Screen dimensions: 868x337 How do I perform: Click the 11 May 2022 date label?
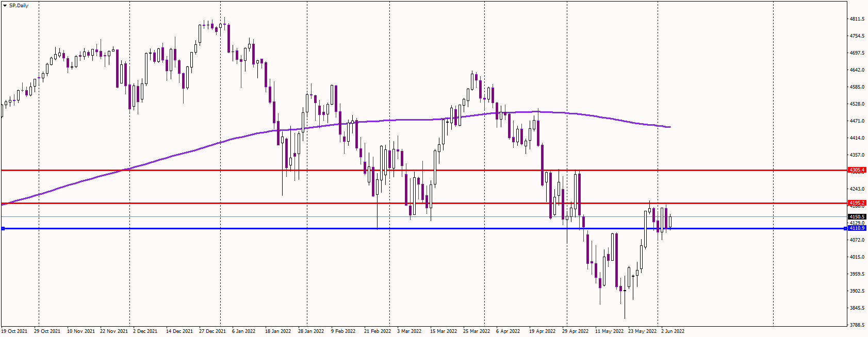(x=609, y=331)
